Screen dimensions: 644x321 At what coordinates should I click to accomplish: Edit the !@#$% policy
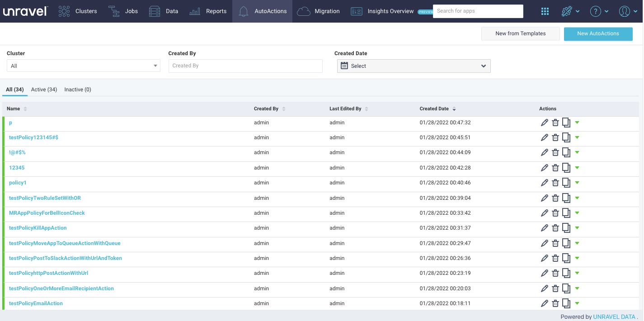coord(545,153)
